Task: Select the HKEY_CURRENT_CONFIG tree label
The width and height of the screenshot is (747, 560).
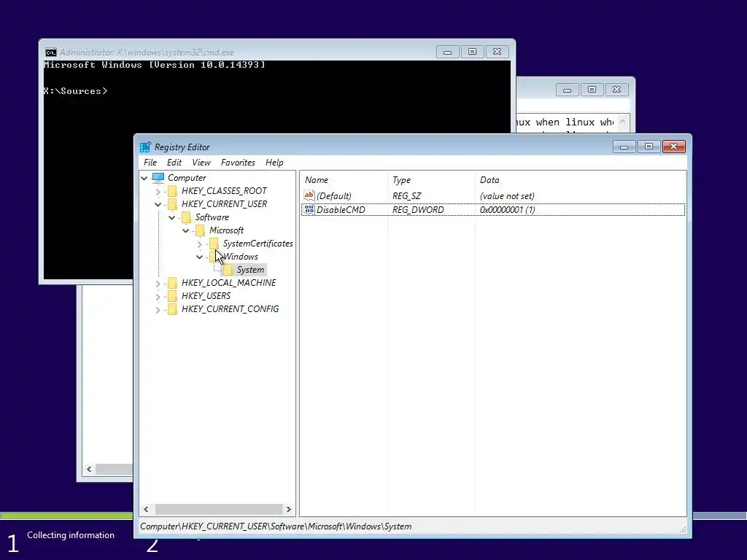Action: pos(230,309)
